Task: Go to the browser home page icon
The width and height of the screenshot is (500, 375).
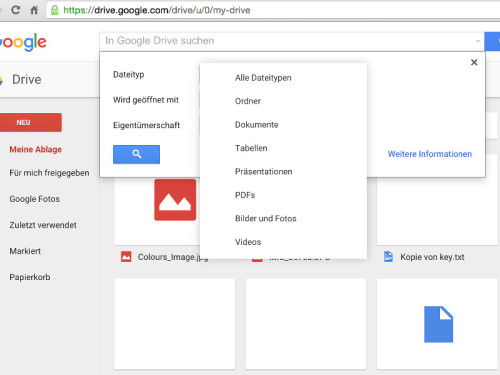Action: pyautogui.click(x=34, y=10)
